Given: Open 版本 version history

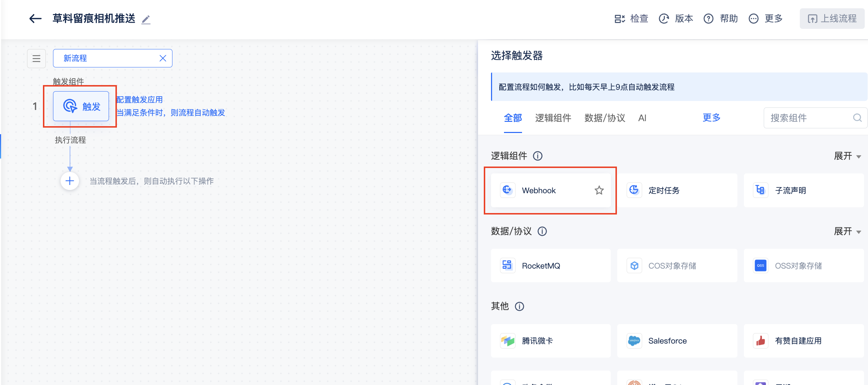Looking at the screenshot, I should coord(676,18).
